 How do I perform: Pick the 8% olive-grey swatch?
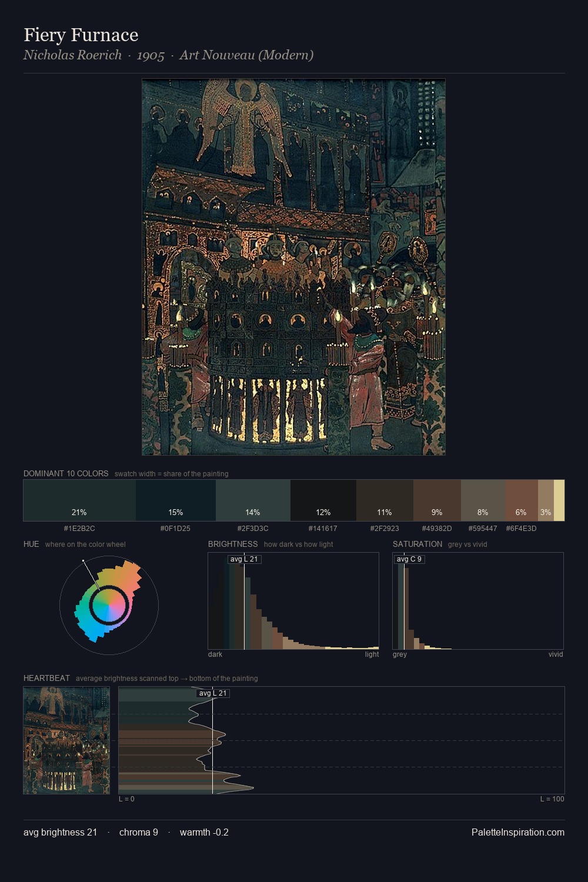click(483, 500)
